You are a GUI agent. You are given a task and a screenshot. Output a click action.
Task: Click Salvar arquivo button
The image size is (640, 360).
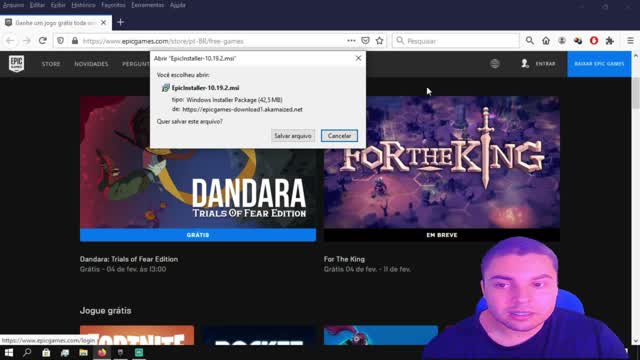[x=293, y=136]
